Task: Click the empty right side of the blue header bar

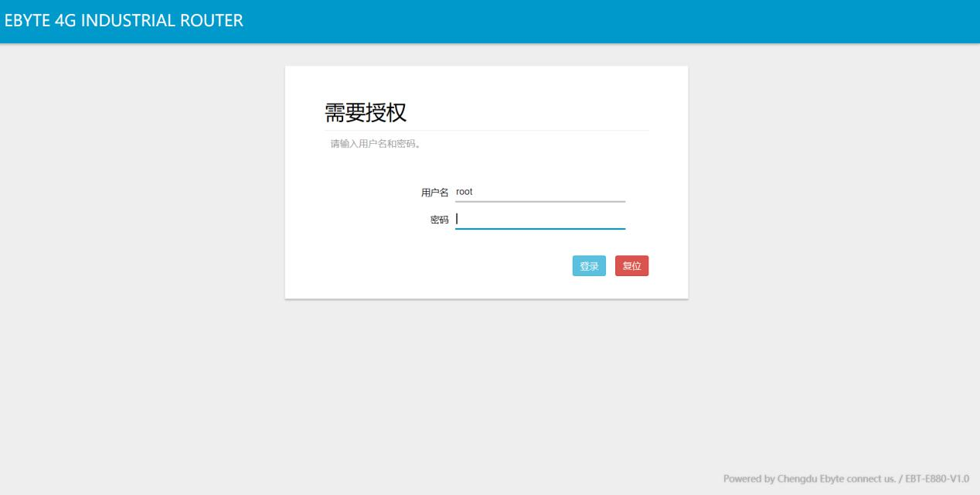Action: pyautogui.click(x=696, y=21)
